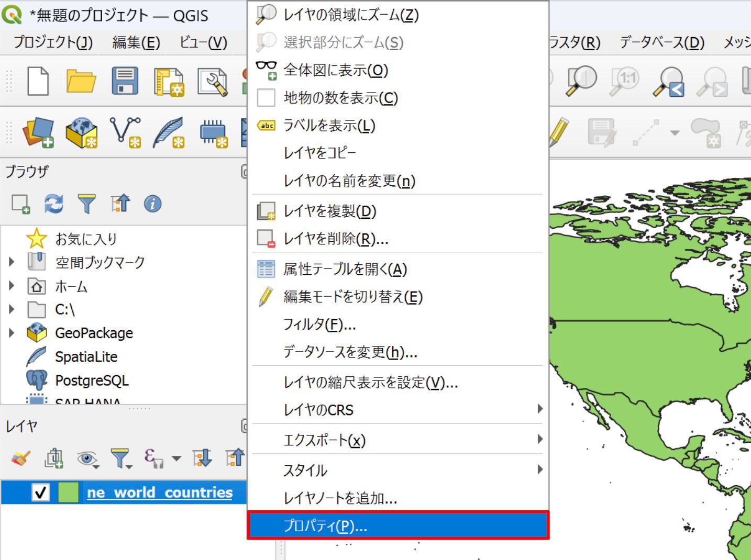Open Layer Styling panel brush icon
The image size is (751, 560).
(x=21, y=458)
